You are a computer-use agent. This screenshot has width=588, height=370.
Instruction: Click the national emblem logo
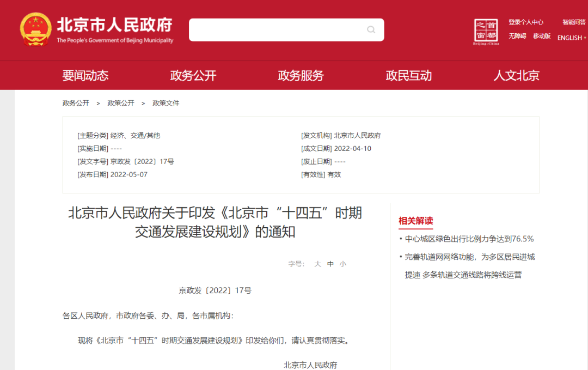click(36, 29)
